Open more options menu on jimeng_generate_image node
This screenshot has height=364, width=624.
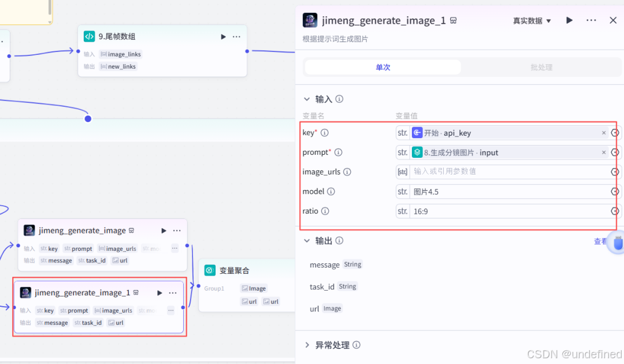coord(177,230)
